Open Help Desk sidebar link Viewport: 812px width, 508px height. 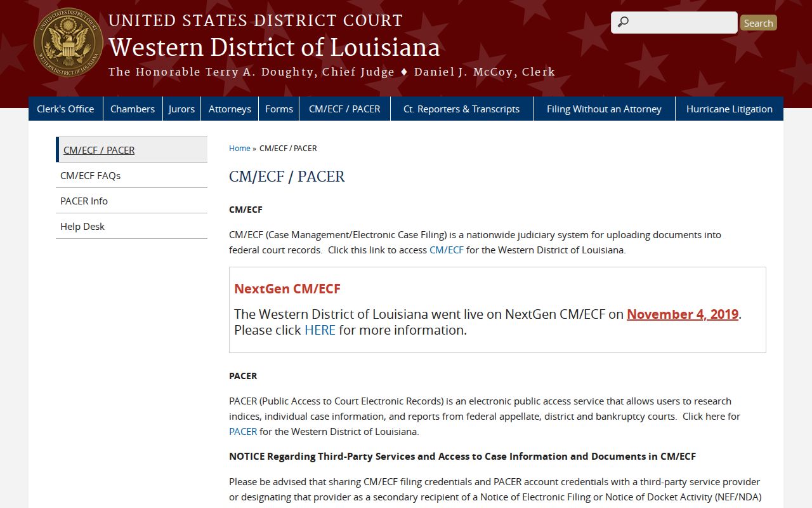132,226
